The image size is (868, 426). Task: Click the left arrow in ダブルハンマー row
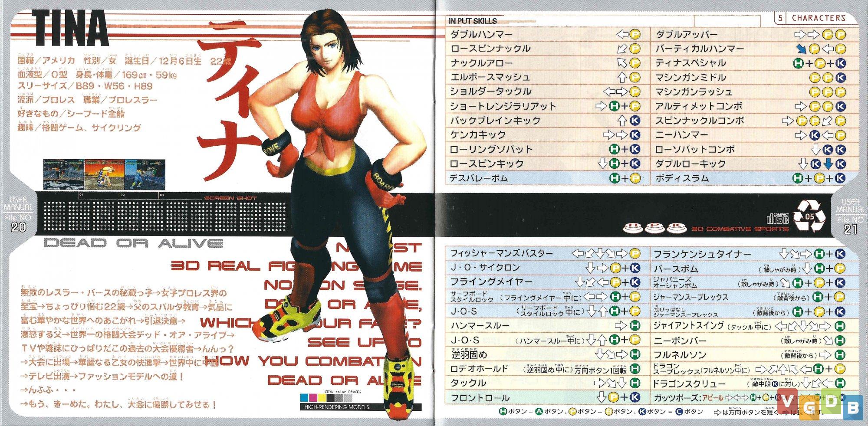tap(622, 34)
